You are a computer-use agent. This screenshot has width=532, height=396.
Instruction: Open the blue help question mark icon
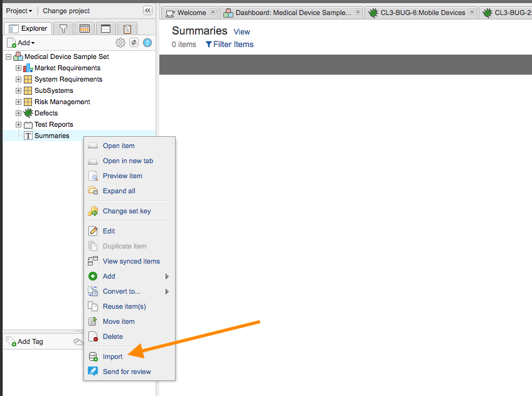pyautogui.click(x=147, y=43)
